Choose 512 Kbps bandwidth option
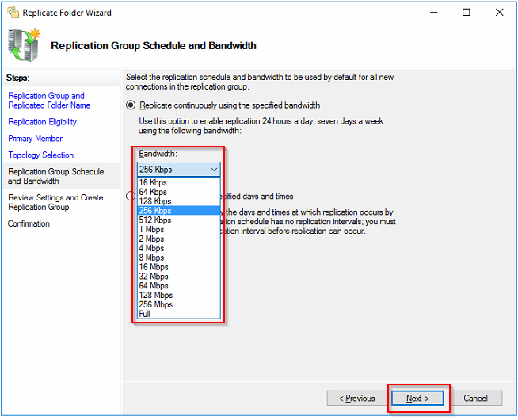 (x=154, y=220)
